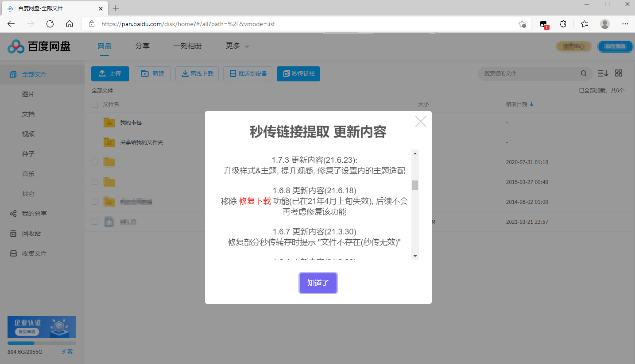This screenshot has width=635, height=364.
Task: Click dialog scrollbar down arrow
Action: 415,256
